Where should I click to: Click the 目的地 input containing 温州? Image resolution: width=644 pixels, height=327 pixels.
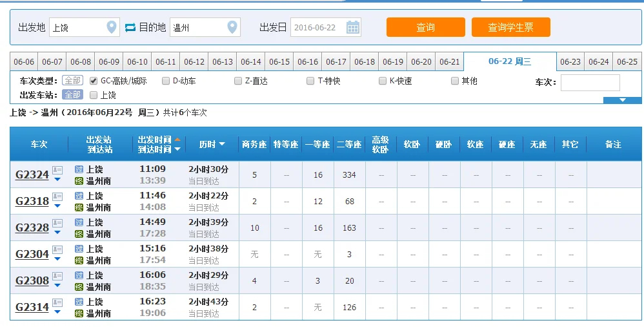(x=205, y=28)
